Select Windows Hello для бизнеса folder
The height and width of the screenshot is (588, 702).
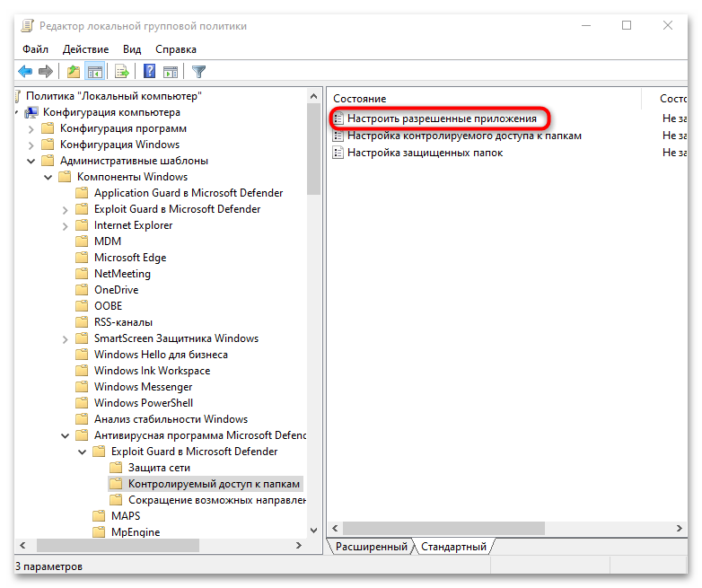tap(161, 355)
